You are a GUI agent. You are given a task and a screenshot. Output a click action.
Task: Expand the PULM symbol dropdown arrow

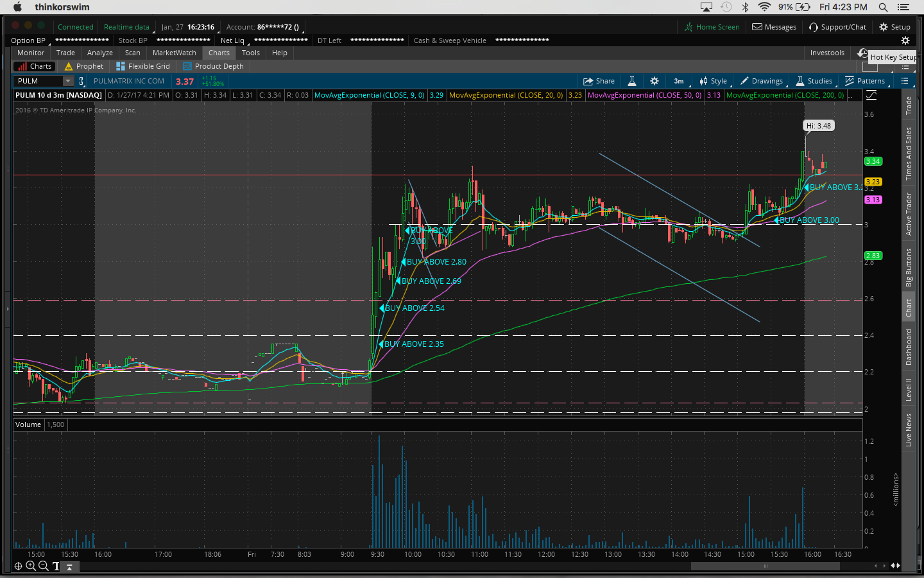68,81
